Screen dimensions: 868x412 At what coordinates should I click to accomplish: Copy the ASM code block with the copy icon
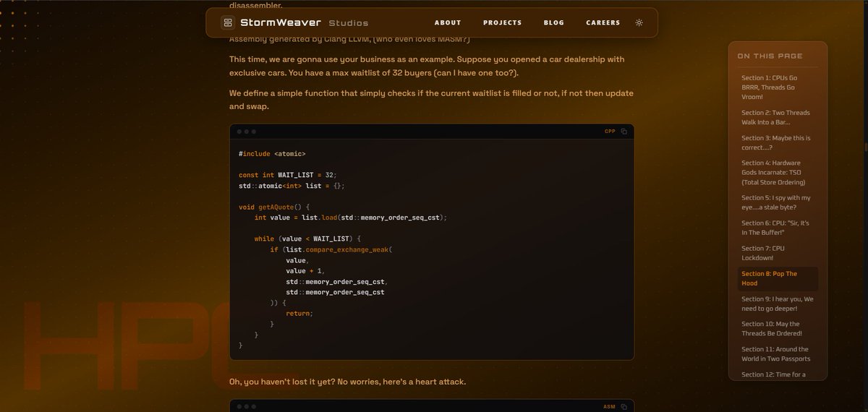click(624, 407)
